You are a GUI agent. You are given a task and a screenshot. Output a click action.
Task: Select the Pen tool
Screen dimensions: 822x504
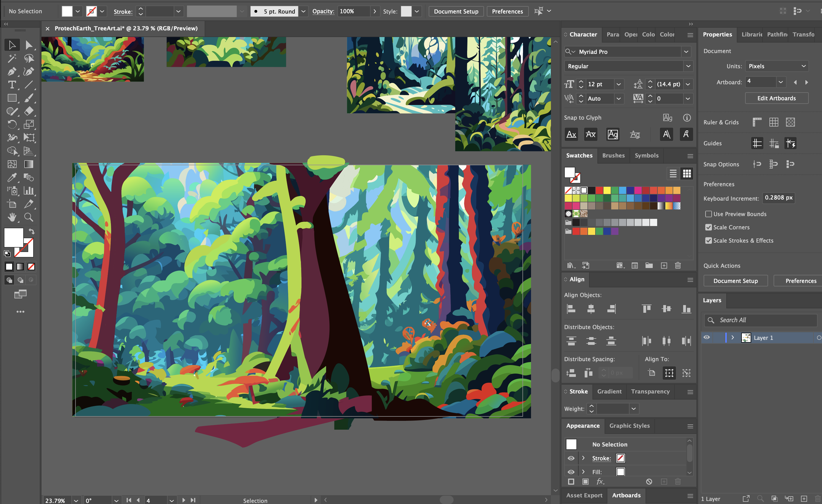[12, 71]
